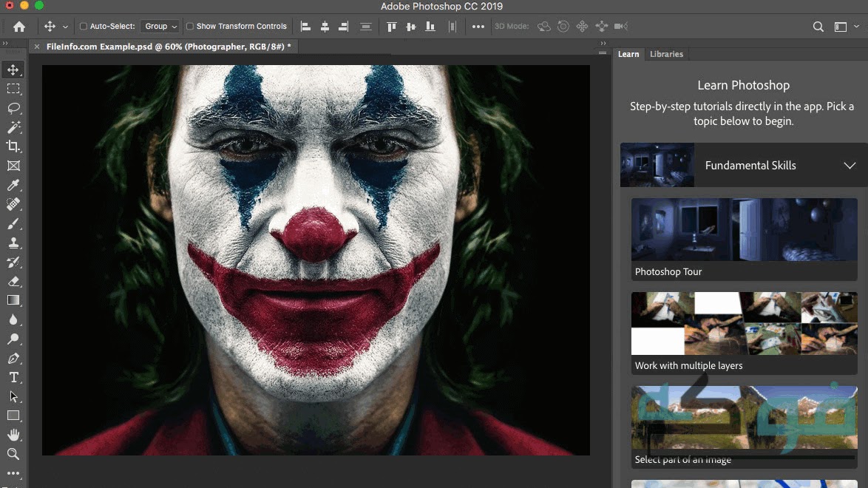Screen dimensions: 868x488
Task: Activate the Zoom tool in toolbar
Action: tap(13, 454)
